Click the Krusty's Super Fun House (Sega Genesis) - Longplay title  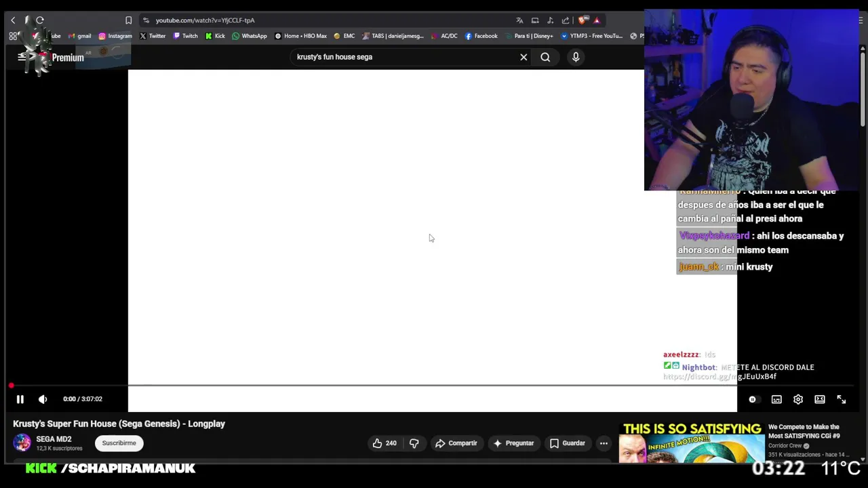coord(119,424)
